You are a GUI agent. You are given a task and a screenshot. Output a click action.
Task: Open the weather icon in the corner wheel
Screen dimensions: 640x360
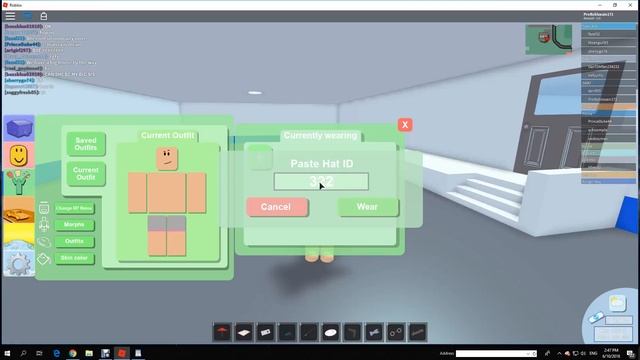pyautogui.click(x=617, y=302)
